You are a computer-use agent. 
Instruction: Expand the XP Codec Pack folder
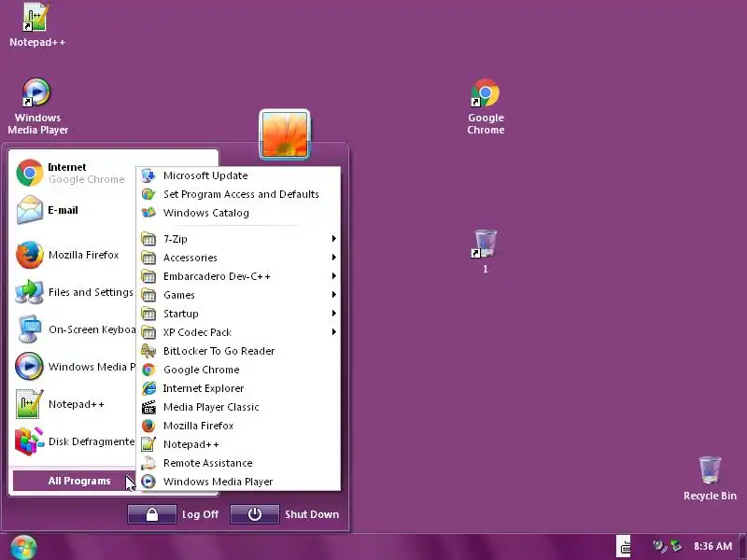238,332
